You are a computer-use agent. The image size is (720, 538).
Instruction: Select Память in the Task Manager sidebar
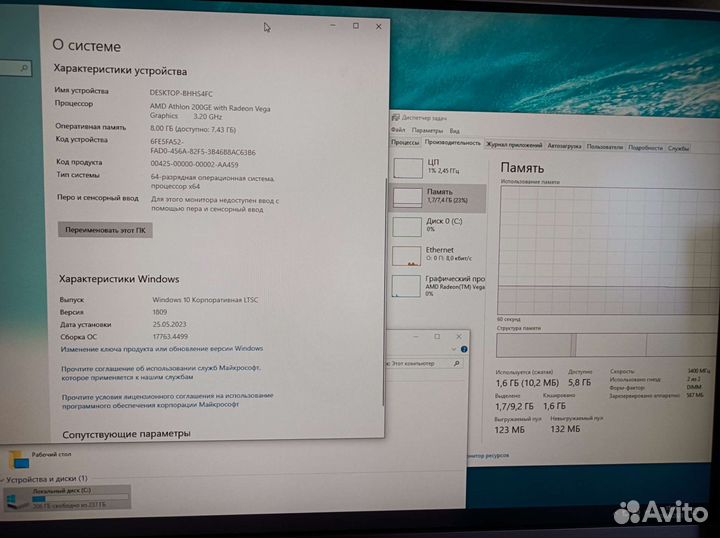point(438,197)
